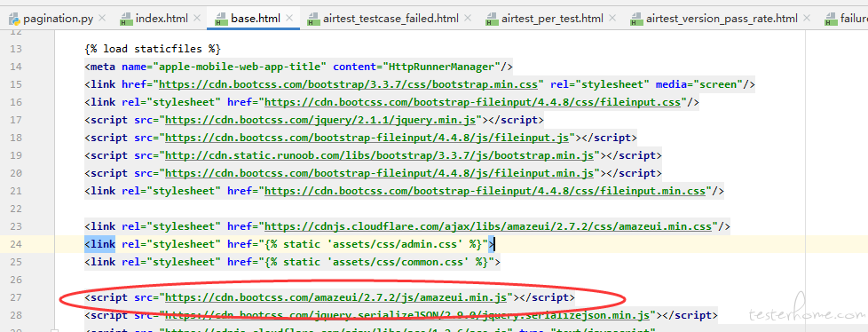Click the 'assets/css/admin.css' static path
The width and height of the screenshot is (868, 332).
pyautogui.click(x=395, y=244)
